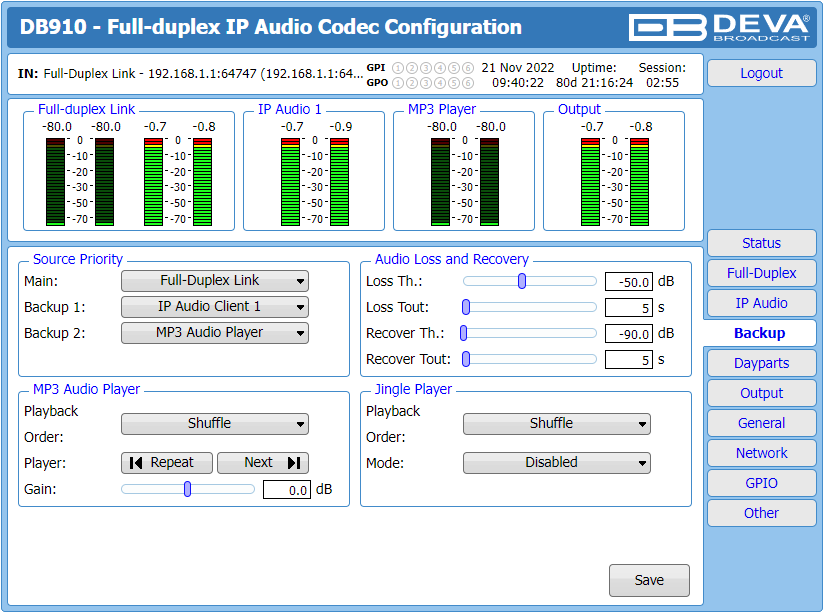Click the Recover Th. slider handle
Viewport: 824px width, 613px height.
point(464,333)
